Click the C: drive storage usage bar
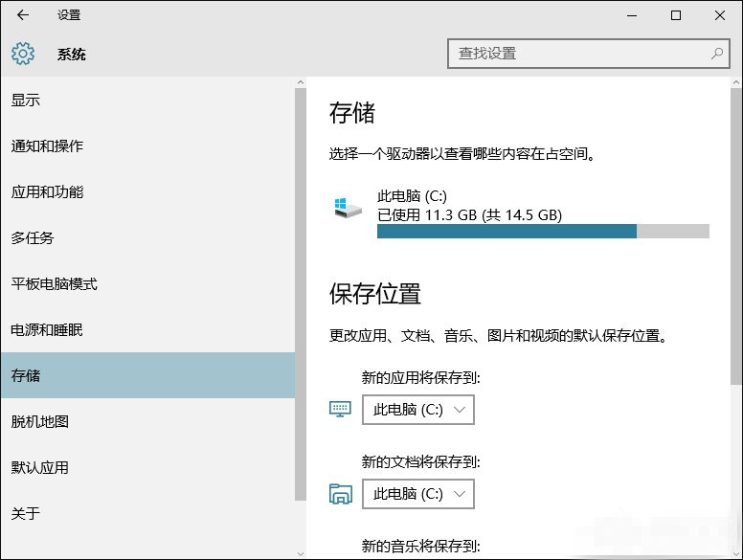The height and width of the screenshot is (560, 743). [543, 231]
